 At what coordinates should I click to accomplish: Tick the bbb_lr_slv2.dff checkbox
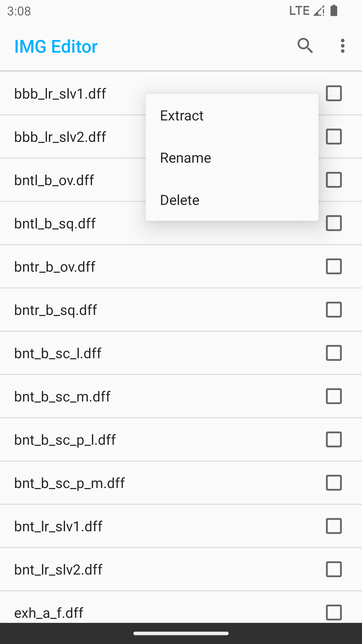point(334,137)
